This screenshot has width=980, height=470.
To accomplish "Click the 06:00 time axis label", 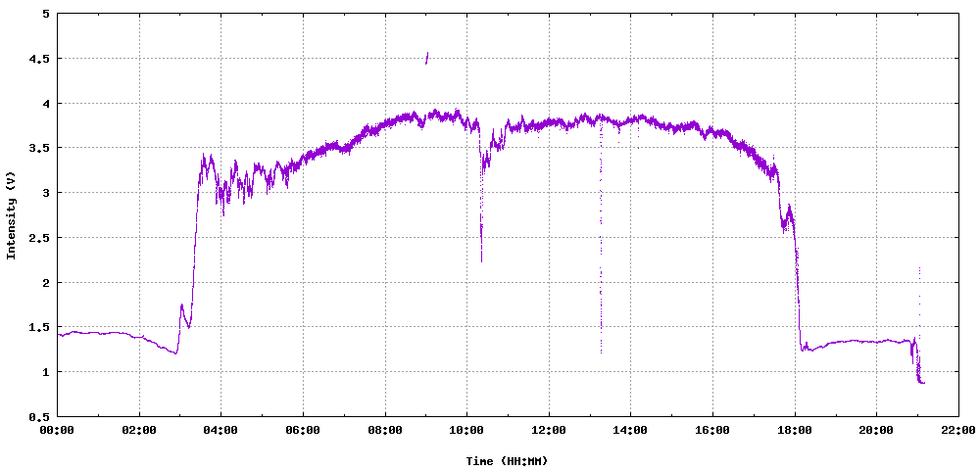I will point(303,430).
